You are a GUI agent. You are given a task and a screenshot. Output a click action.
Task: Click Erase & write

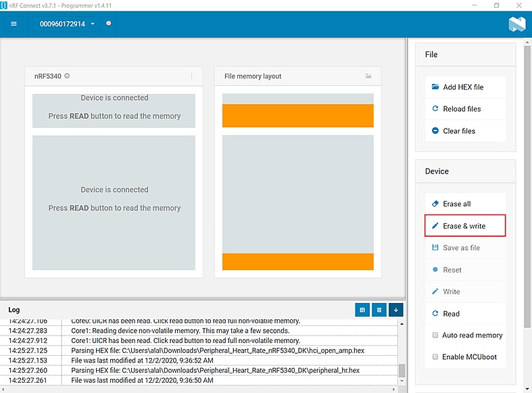465,226
